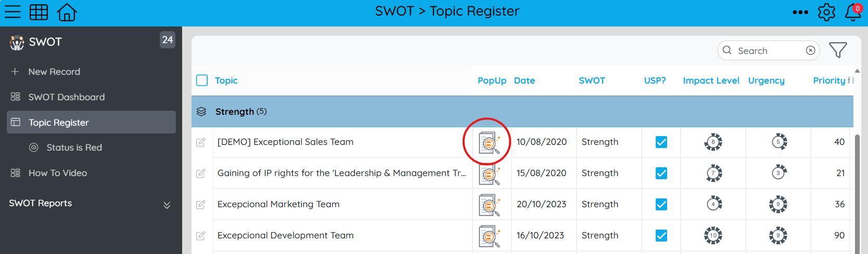Image resolution: width=868 pixels, height=254 pixels.
Task: Select Topic Register in sidebar
Action: tap(91, 122)
